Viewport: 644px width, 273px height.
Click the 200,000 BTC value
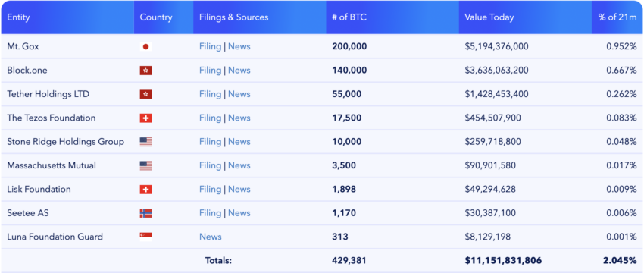(x=349, y=46)
